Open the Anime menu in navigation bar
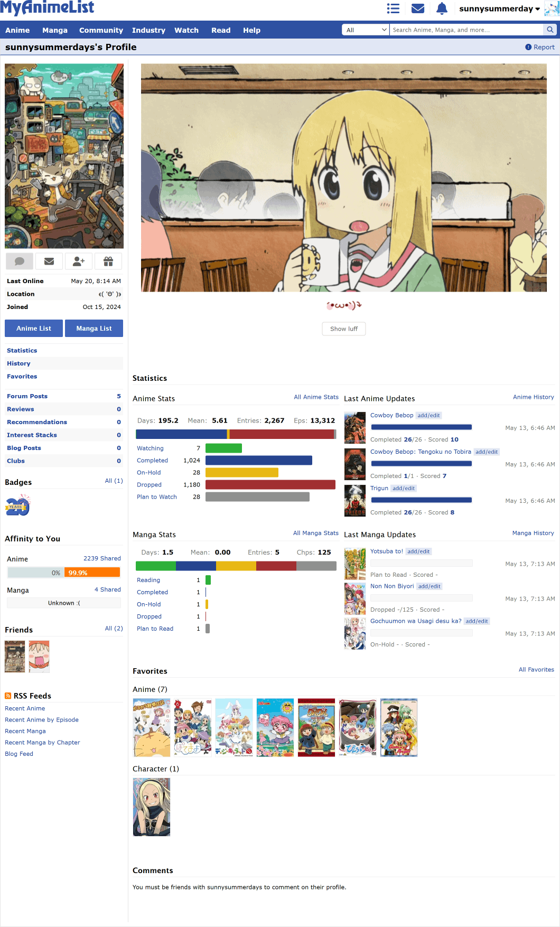This screenshot has height=927, width=560. click(17, 30)
